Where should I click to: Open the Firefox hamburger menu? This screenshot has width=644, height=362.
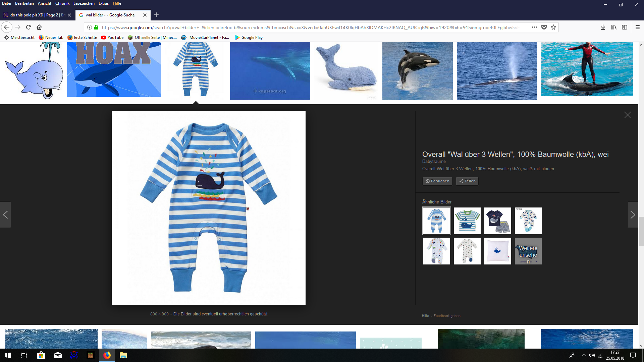[638, 27]
